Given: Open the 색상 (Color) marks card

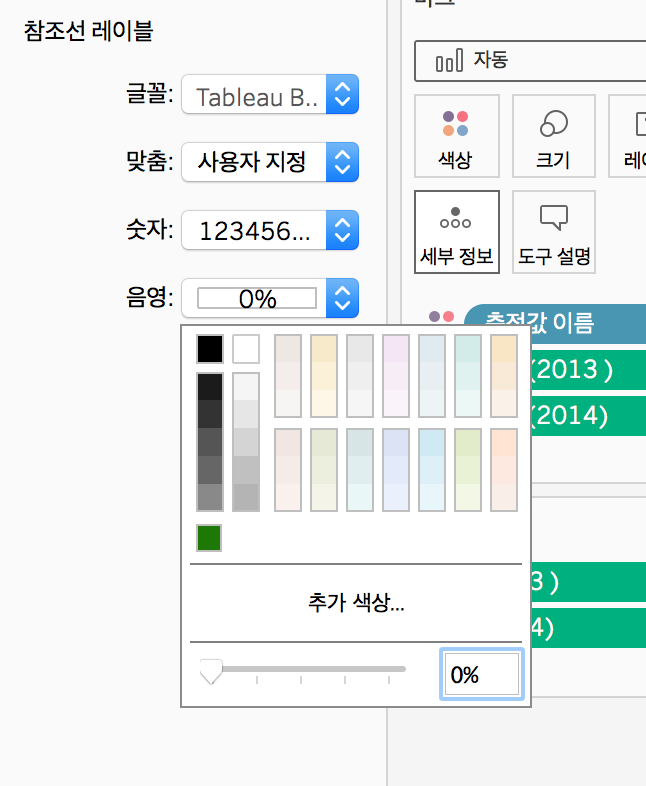Looking at the screenshot, I should pos(457,136).
